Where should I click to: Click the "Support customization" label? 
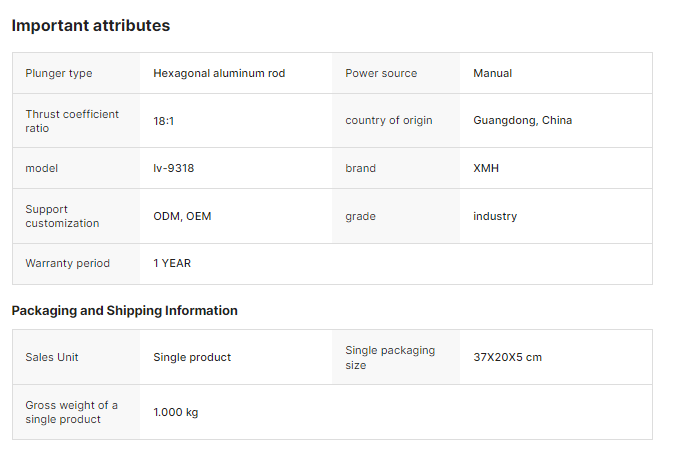click(62, 216)
